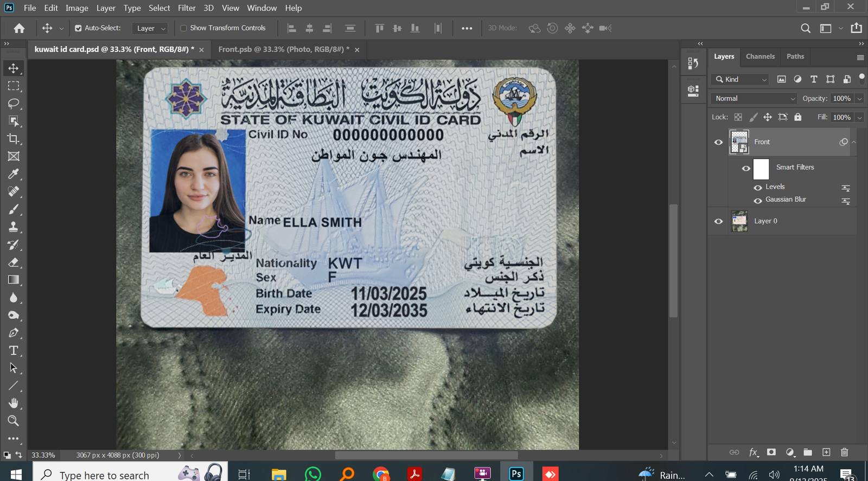Switch to the Hand tool
Screen dimensions: 868x481
tap(14, 403)
